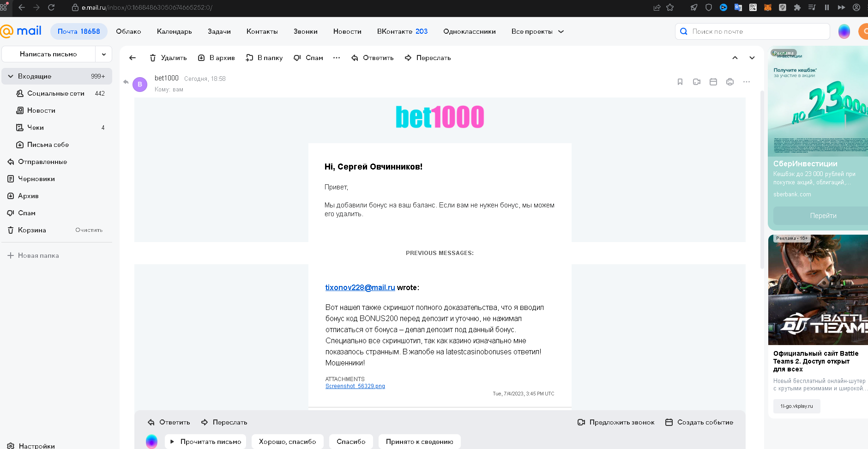
Task: Click Написать письмо compose button
Action: 48,54
